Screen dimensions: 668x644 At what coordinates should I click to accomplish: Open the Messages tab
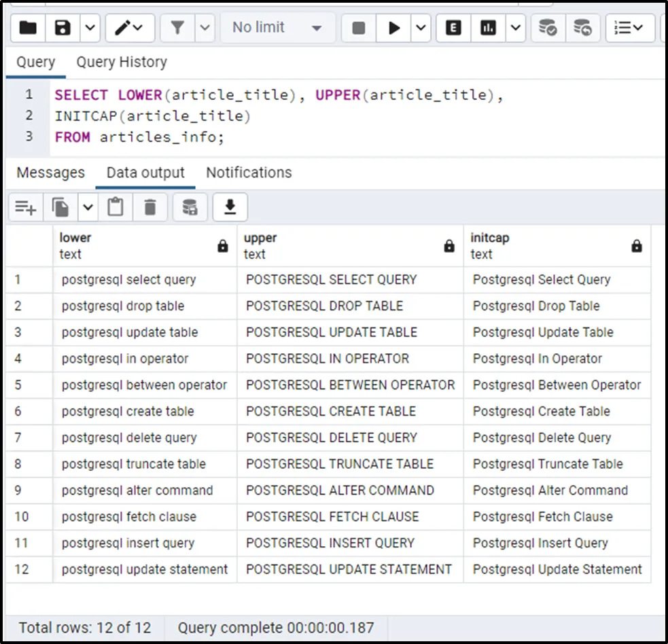[50, 173]
